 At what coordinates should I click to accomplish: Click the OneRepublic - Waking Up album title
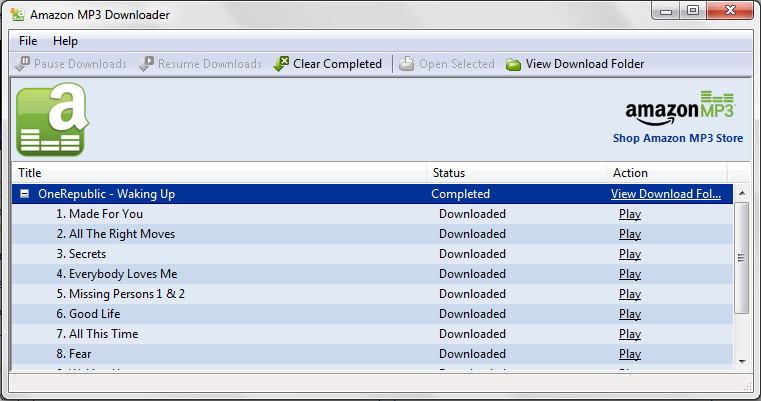coord(106,194)
